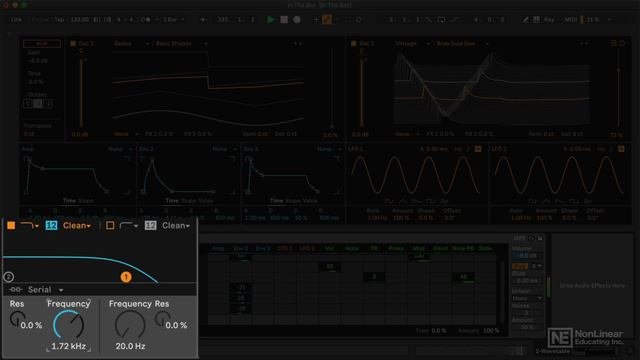The width and height of the screenshot is (640, 360).
Task: Select LFO 1 square waveform icon
Action: click(430, 201)
